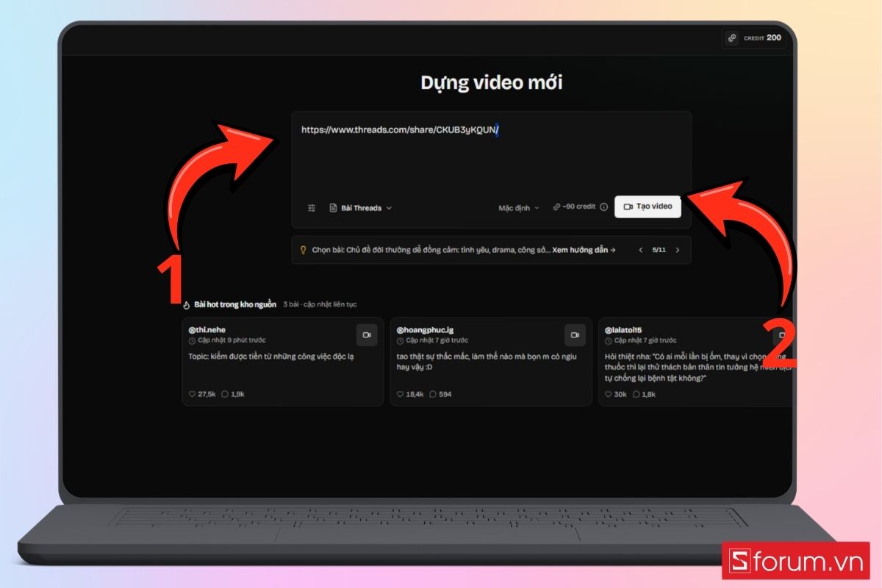
Task: Click the CREDIT 200 badge
Action: 754,37
